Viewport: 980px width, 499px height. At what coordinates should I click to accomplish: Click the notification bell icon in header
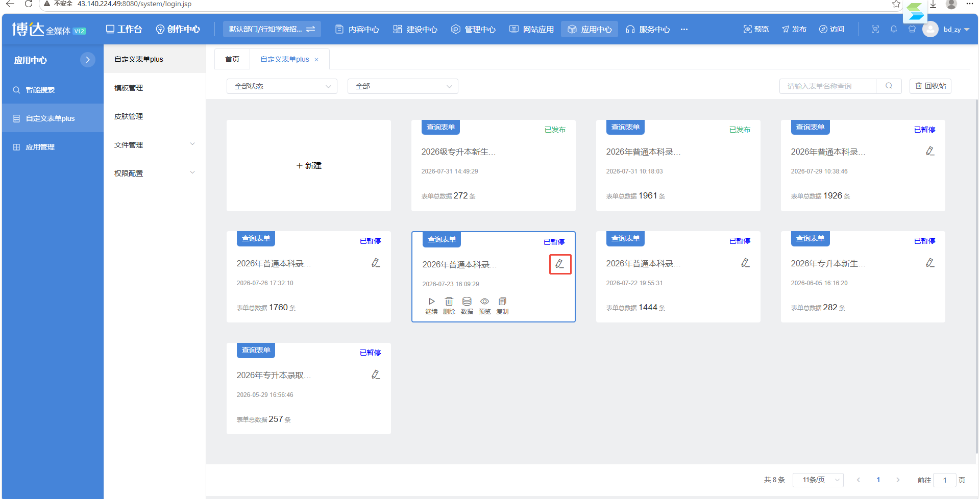tap(893, 29)
